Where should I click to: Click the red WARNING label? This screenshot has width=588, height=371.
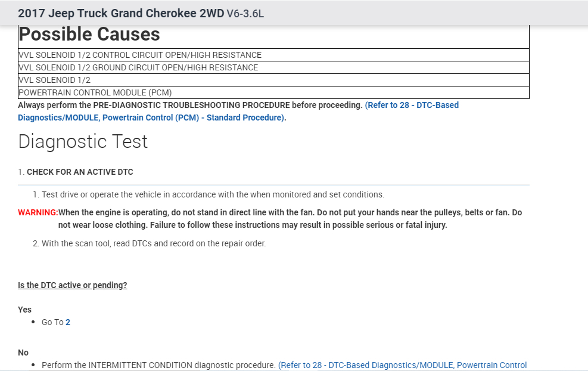pos(38,212)
